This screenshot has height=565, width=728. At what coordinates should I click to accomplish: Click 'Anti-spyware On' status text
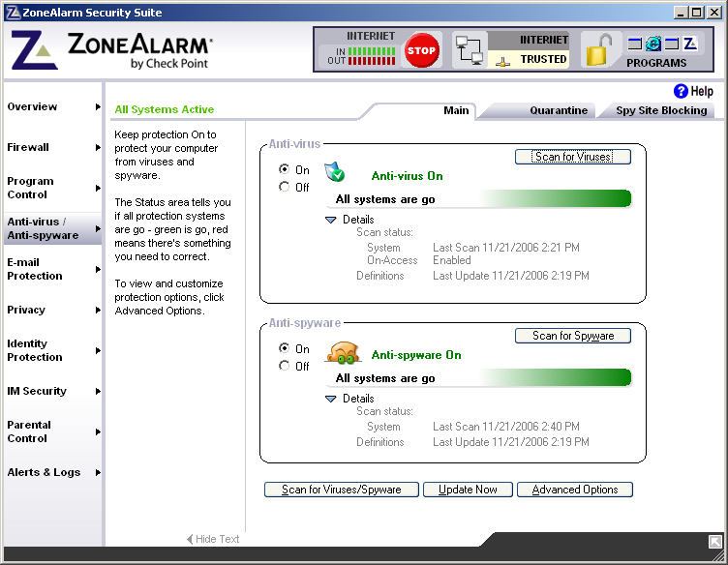(x=416, y=355)
